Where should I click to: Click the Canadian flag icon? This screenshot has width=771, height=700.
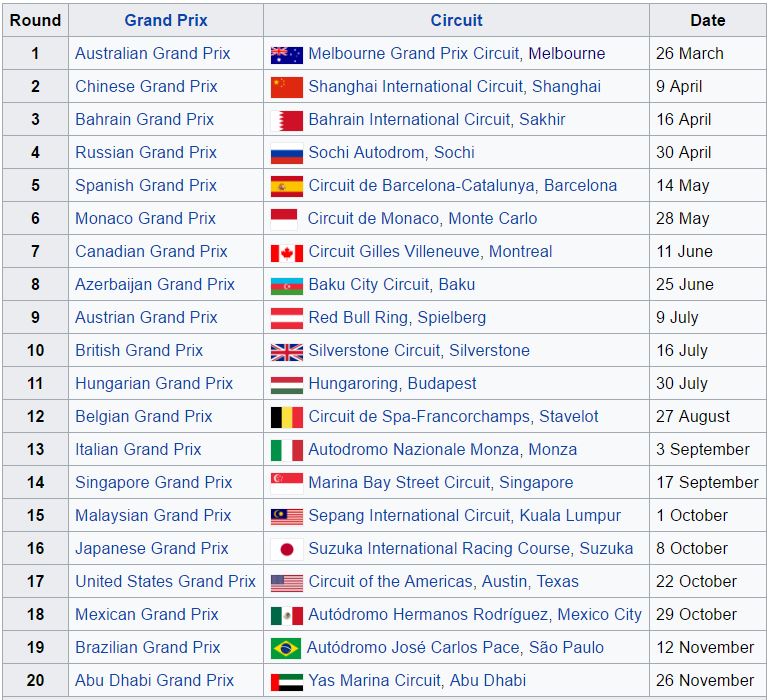287,253
